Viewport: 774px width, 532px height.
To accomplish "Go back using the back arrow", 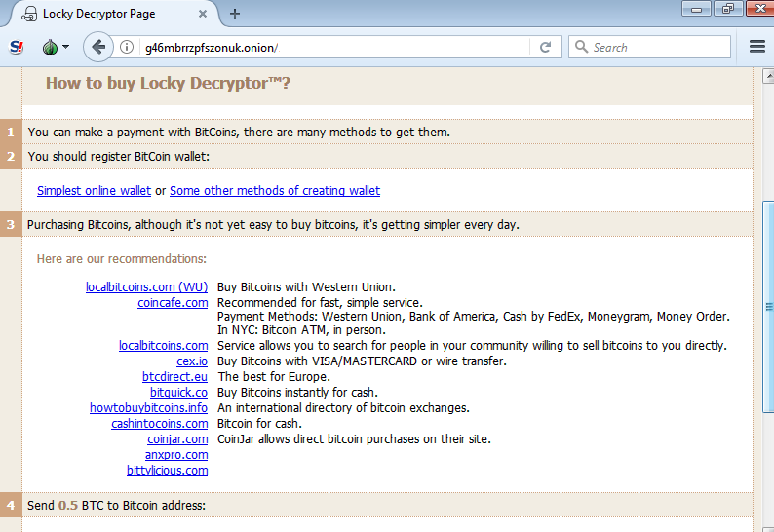I will coord(97,47).
